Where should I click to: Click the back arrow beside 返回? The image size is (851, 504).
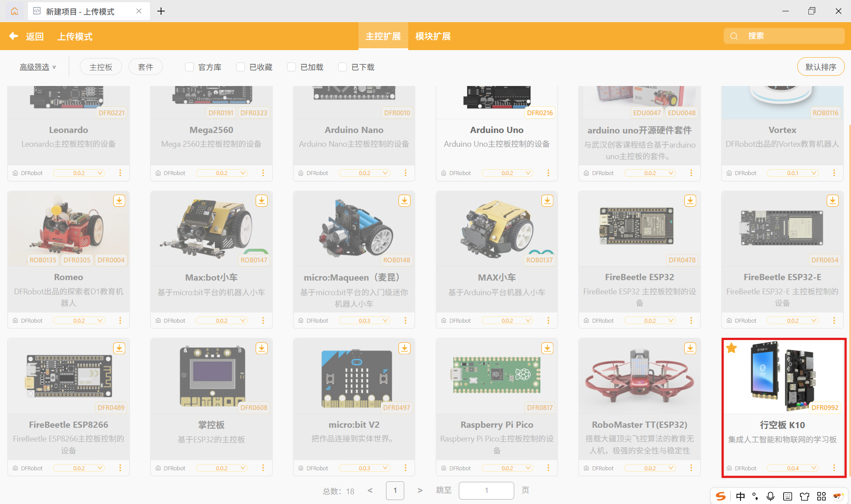pos(14,36)
